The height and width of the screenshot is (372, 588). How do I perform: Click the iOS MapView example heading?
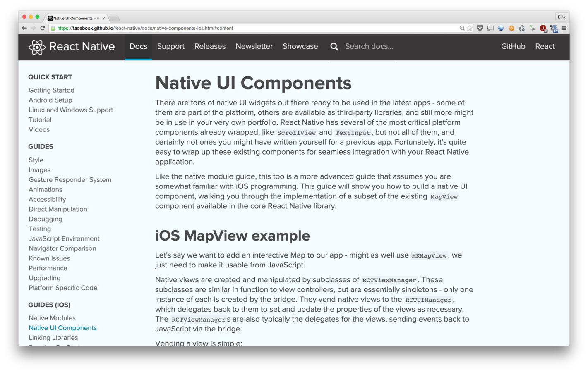[233, 236]
